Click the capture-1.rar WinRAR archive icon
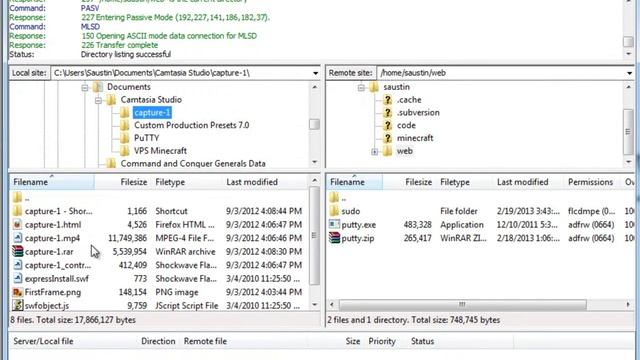Screen dimensions: 640x360 pyautogui.click(x=17, y=251)
